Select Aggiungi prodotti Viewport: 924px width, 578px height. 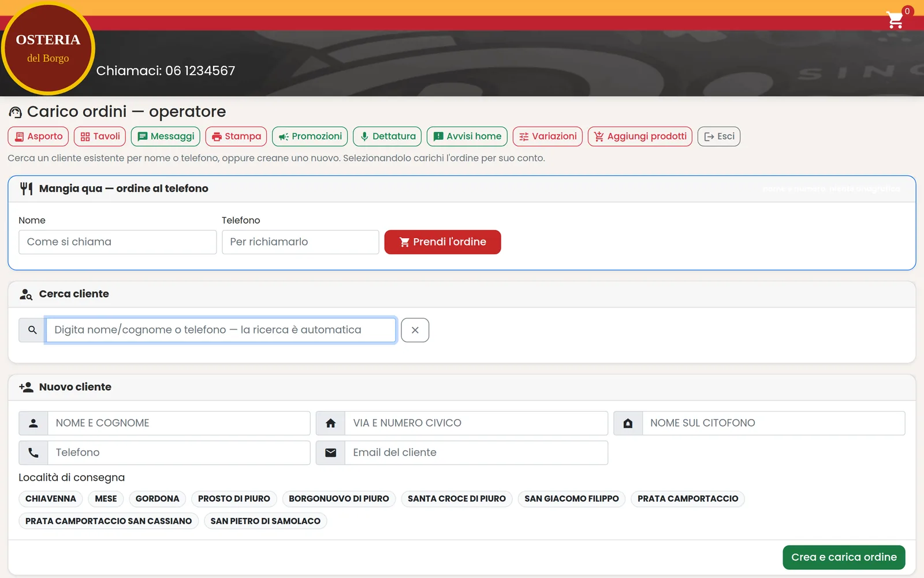(640, 136)
